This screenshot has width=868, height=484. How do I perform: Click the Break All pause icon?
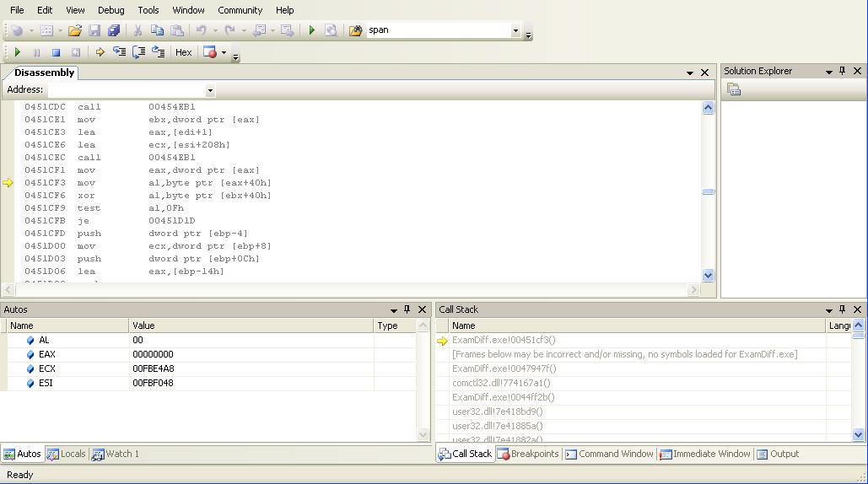pos(36,52)
